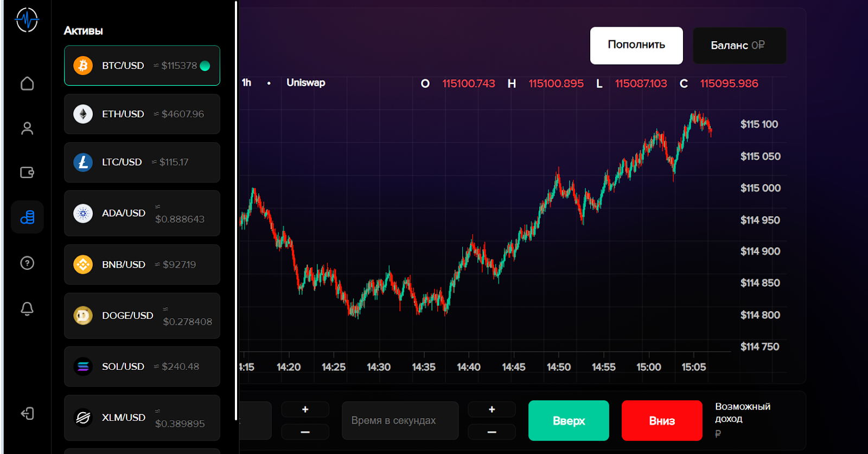The width and height of the screenshot is (868, 454).
Task: Click the Bitcoin coin icon
Action: point(83,66)
